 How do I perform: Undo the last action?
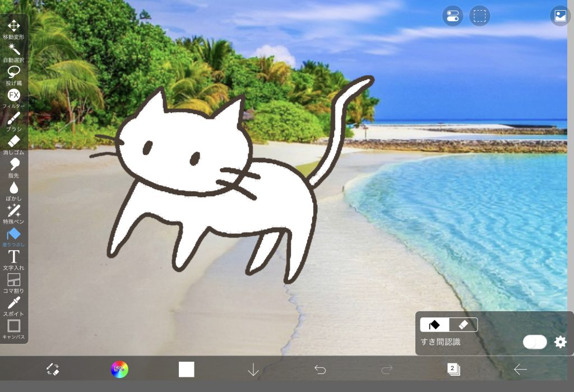click(x=320, y=369)
